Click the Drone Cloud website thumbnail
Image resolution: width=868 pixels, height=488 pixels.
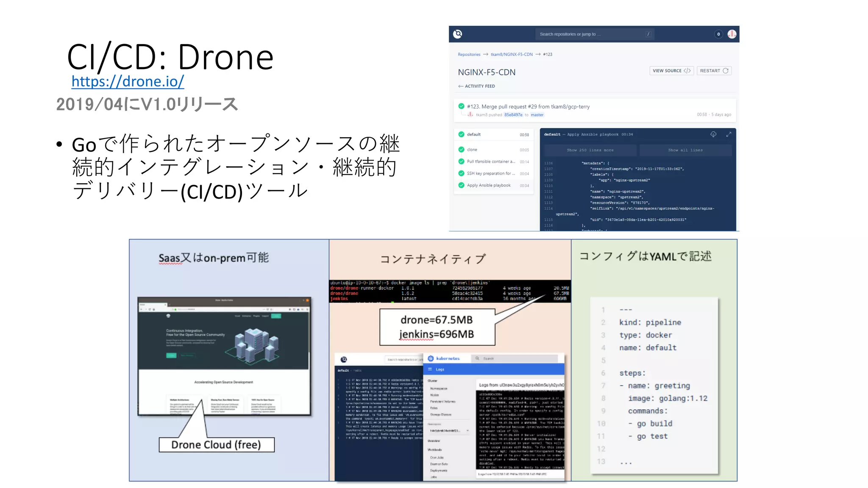pyautogui.click(x=224, y=356)
